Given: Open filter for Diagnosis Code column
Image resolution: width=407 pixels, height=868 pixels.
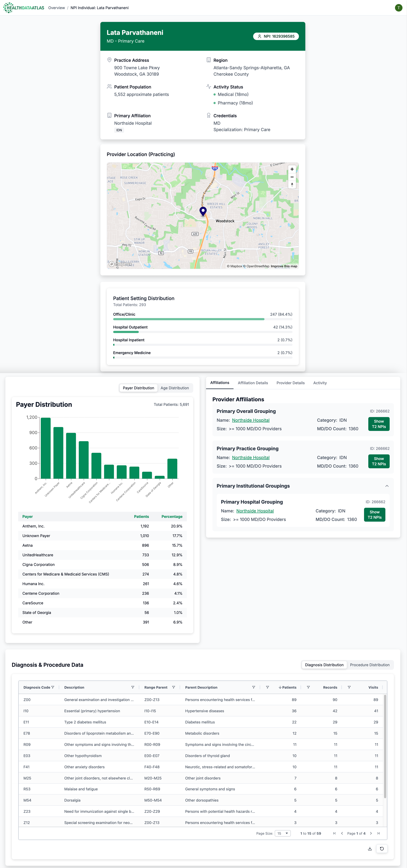Looking at the screenshot, I should coord(53,687).
